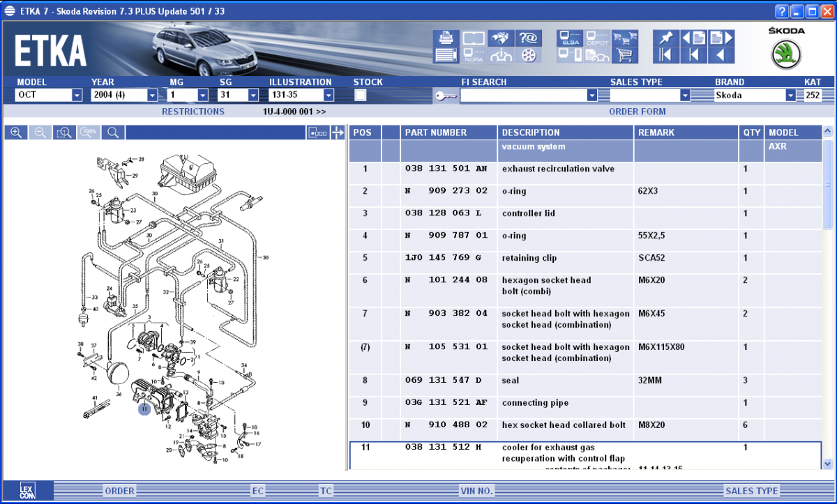The image size is (837, 504).
Task: Click EC in the status bar
Action: [258, 491]
